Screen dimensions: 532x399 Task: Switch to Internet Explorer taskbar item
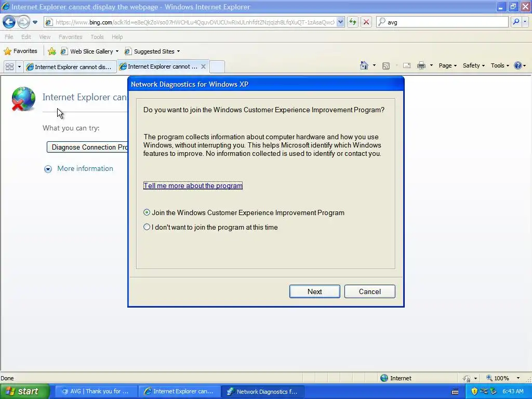179,392
